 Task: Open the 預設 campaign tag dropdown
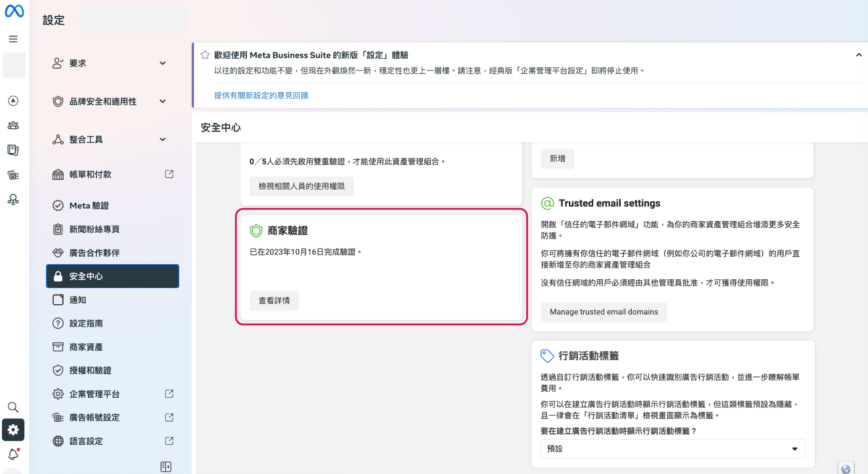click(673, 449)
